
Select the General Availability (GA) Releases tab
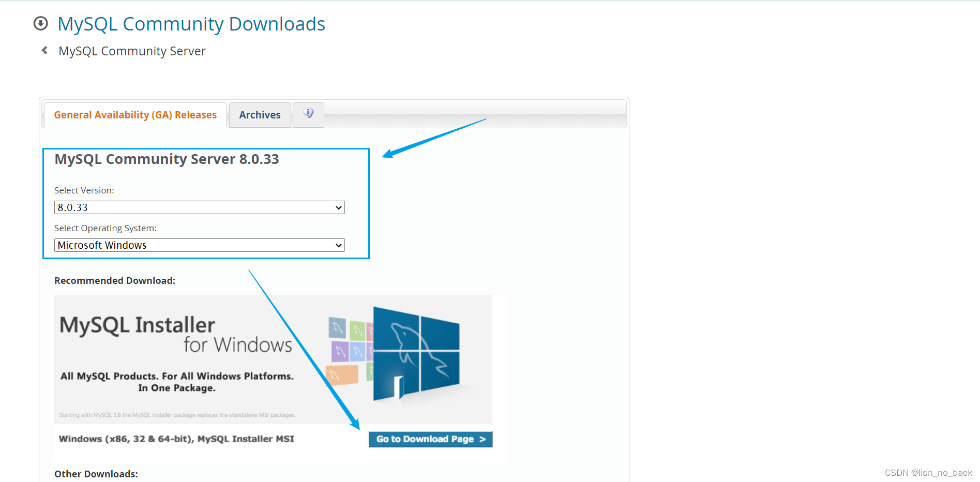[x=135, y=115]
